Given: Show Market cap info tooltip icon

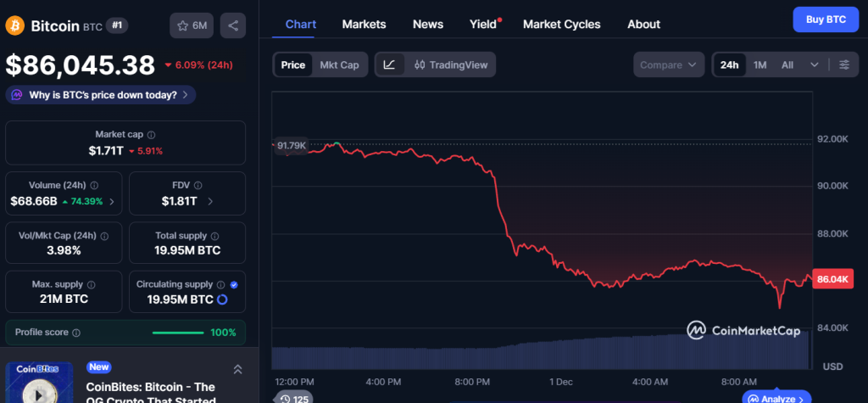Looking at the screenshot, I should click(x=152, y=135).
